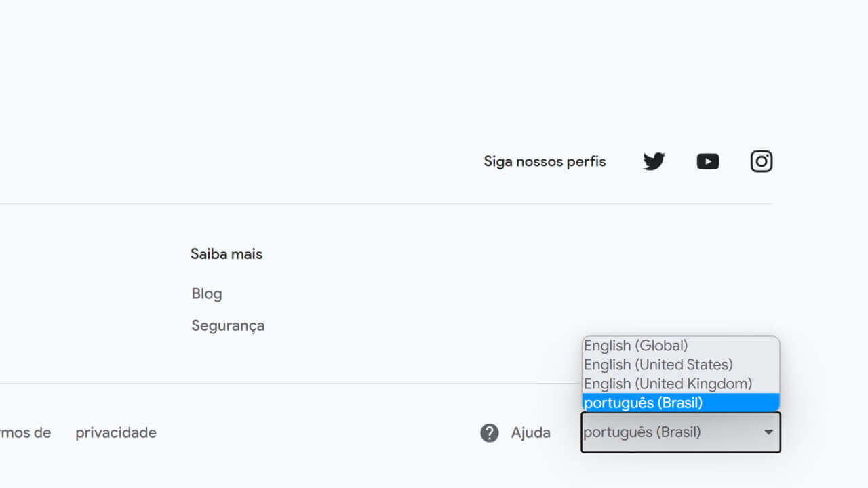Select the highlighted português (Brasil) option
This screenshot has height=488, width=868.
click(x=643, y=403)
